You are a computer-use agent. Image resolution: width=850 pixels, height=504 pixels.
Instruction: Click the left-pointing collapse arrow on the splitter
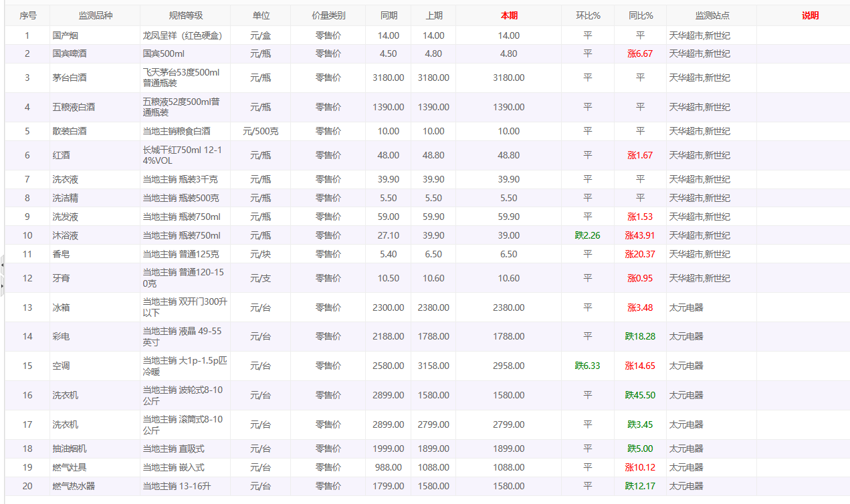coord(2,265)
